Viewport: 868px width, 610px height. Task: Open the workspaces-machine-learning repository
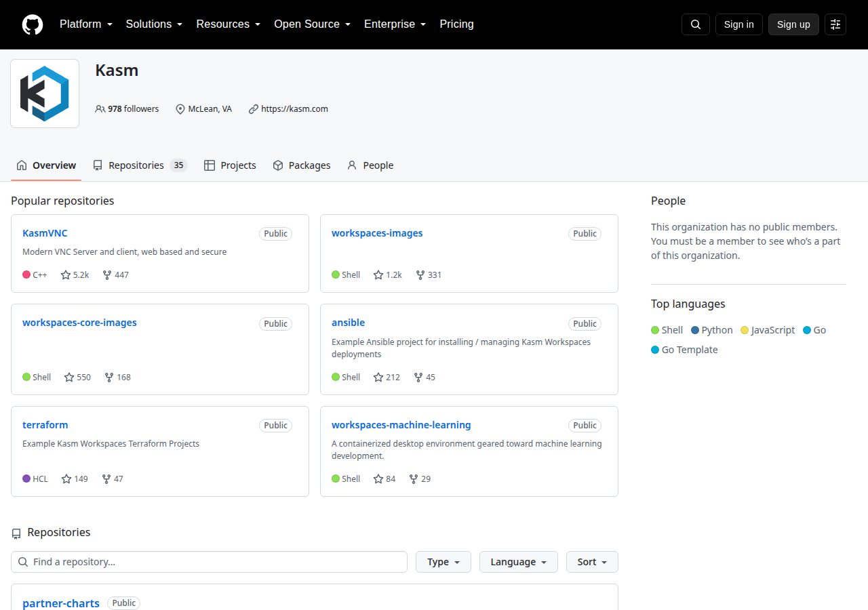tap(401, 425)
